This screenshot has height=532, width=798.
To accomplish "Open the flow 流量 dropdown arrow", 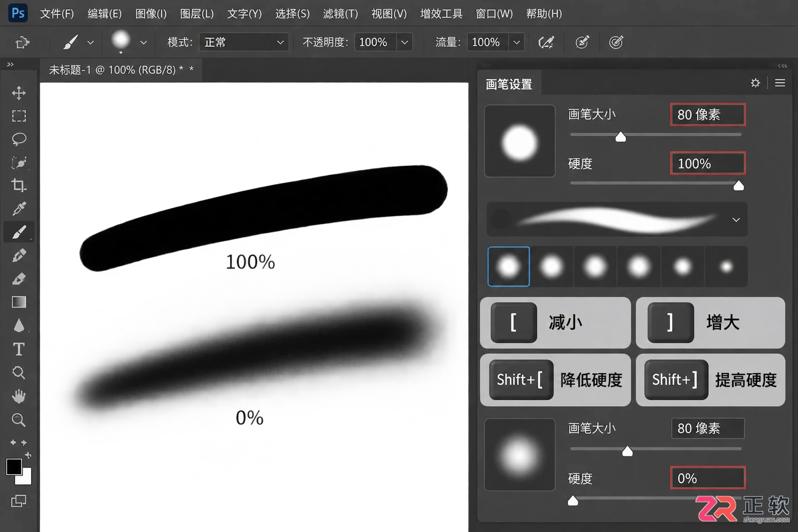I will [516, 42].
